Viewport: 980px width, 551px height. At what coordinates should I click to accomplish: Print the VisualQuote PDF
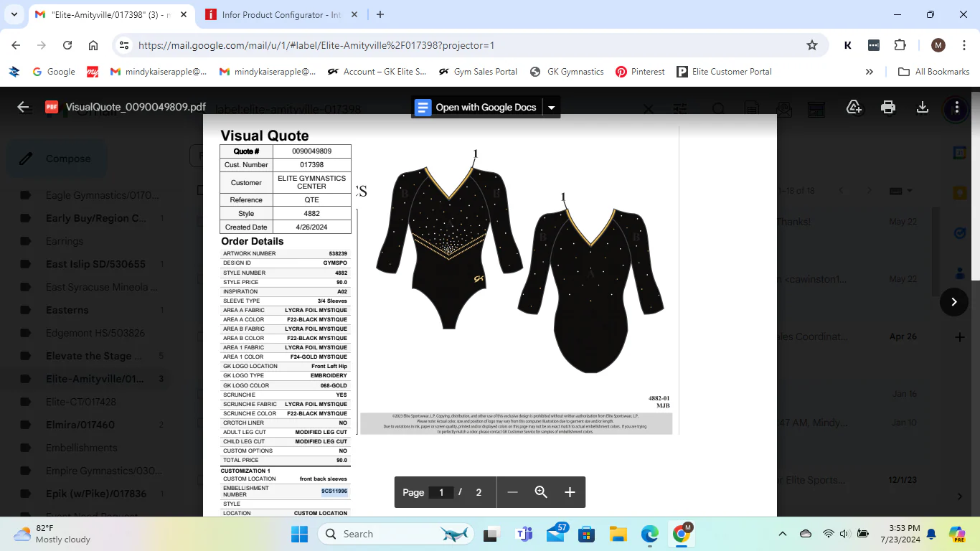click(888, 107)
